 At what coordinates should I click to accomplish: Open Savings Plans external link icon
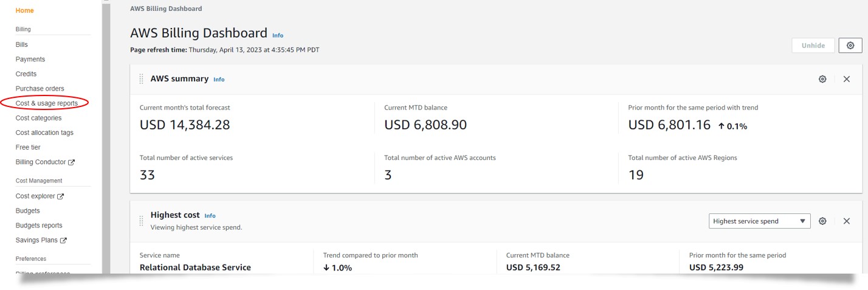(x=63, y=240)
